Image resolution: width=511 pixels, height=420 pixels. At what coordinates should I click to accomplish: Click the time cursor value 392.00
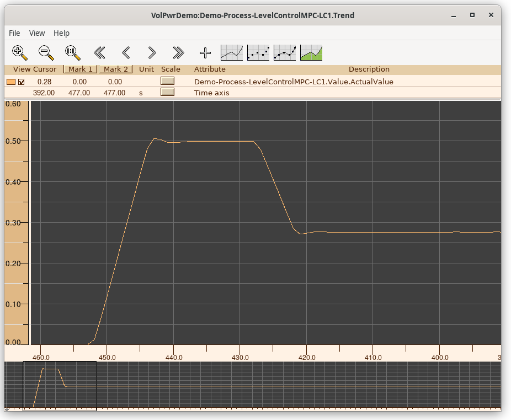(x=44, y=93)
